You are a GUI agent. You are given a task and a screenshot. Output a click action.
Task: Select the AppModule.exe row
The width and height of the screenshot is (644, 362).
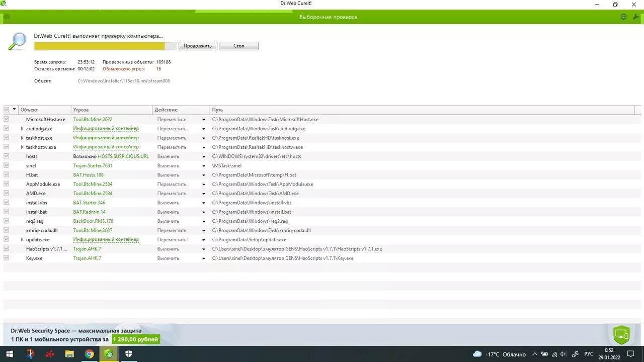point(322,184)
